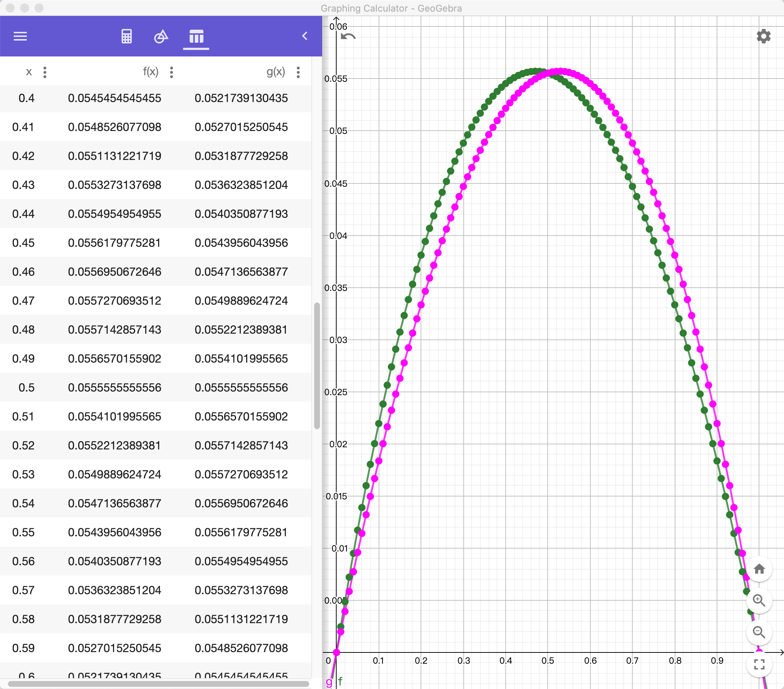Select x cell with value 0.55
This screenshot has width=784, height=689.
click(x=24, y=532)
